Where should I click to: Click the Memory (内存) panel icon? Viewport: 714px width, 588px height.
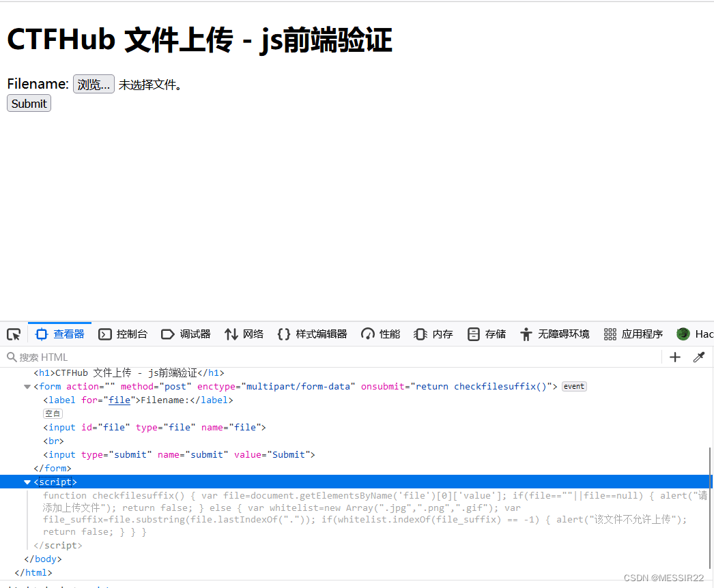(420, 334)
